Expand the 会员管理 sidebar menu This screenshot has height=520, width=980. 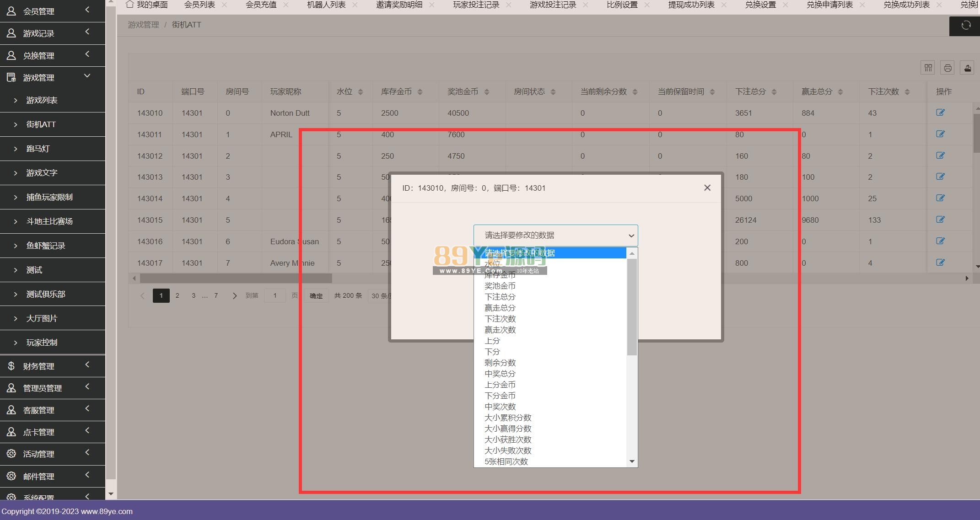click(x=53, y=11)
